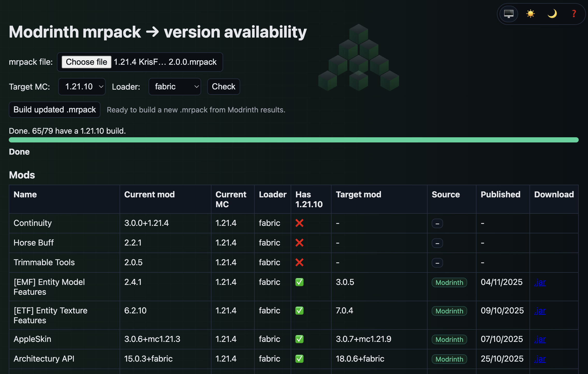Click Build updated .mrpack button
Image resolution: width=588 pixels, height=374 pixels.
pos(55,110)
